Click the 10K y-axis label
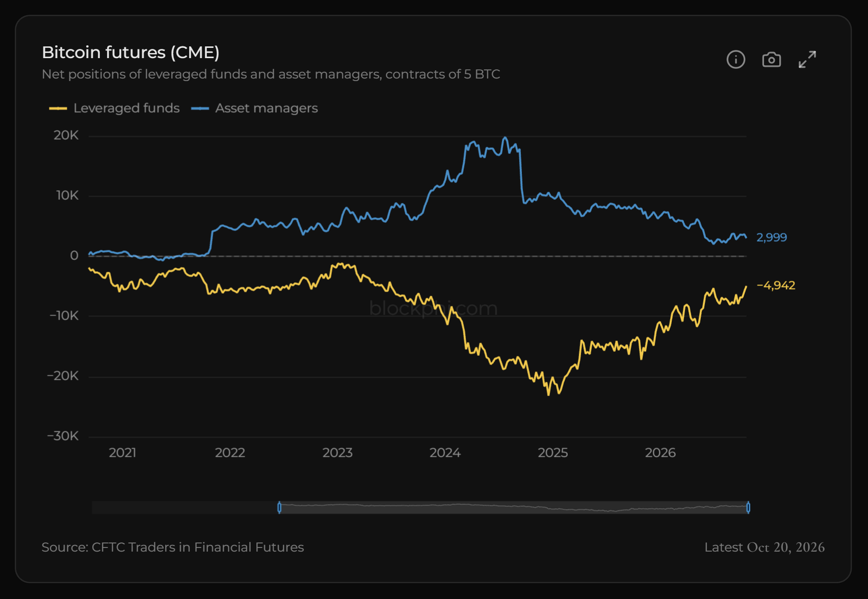Viewport: 868px width, 599px height. click(x=67, y=196)
